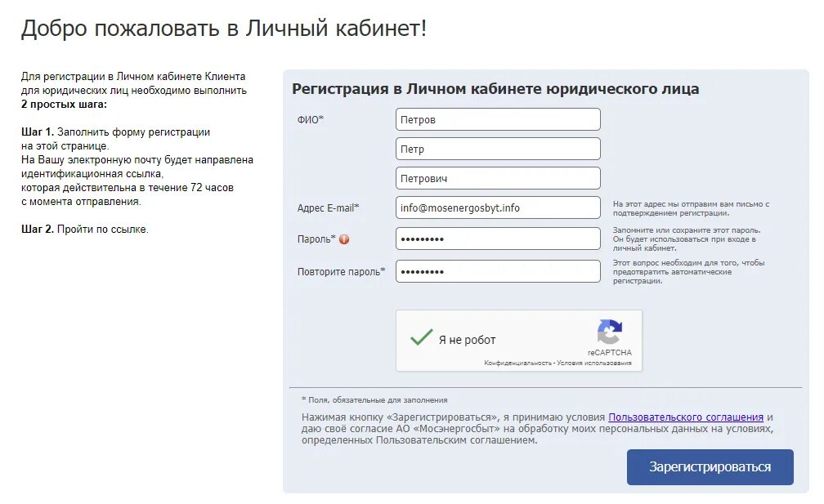
Task: Open the reCAPTCHA Конфиденциальность link
Action: (517, 363)
